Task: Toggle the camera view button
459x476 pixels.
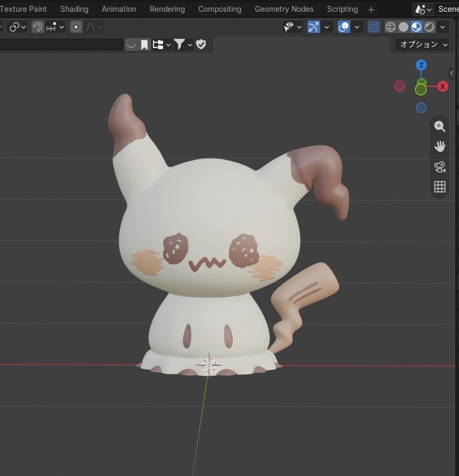Action: point(440,167)
